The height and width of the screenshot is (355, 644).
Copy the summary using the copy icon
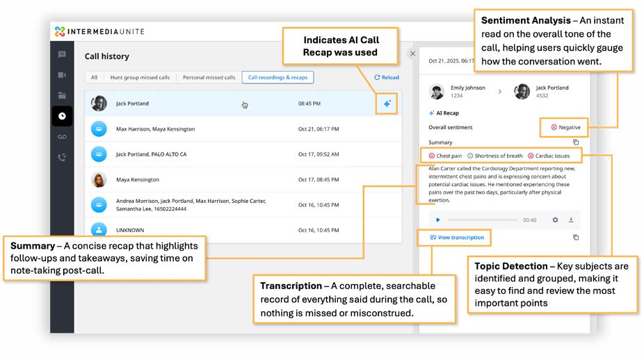point(576,142)
